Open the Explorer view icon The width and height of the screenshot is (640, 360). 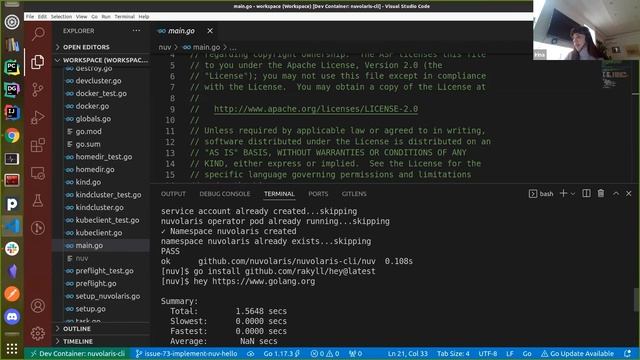(38, 62)
